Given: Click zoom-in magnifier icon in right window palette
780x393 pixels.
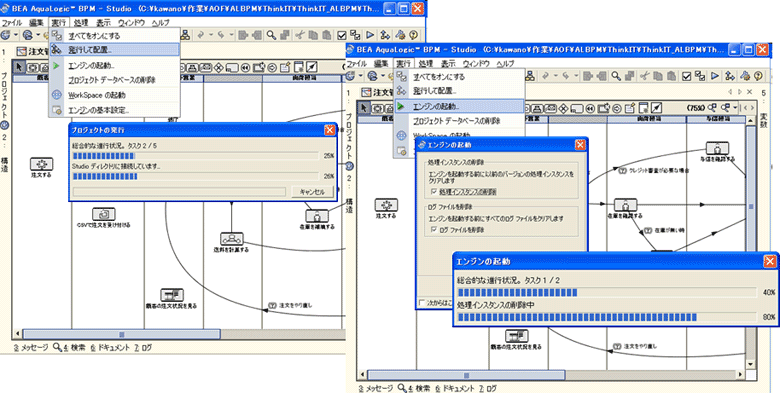Looking at the screenshot, I should 712,107.
